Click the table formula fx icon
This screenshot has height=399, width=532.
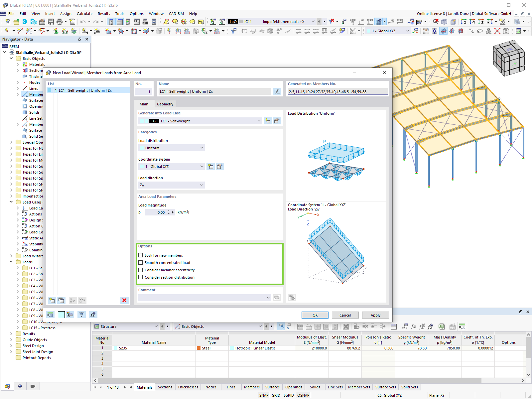tap(413, 327)
